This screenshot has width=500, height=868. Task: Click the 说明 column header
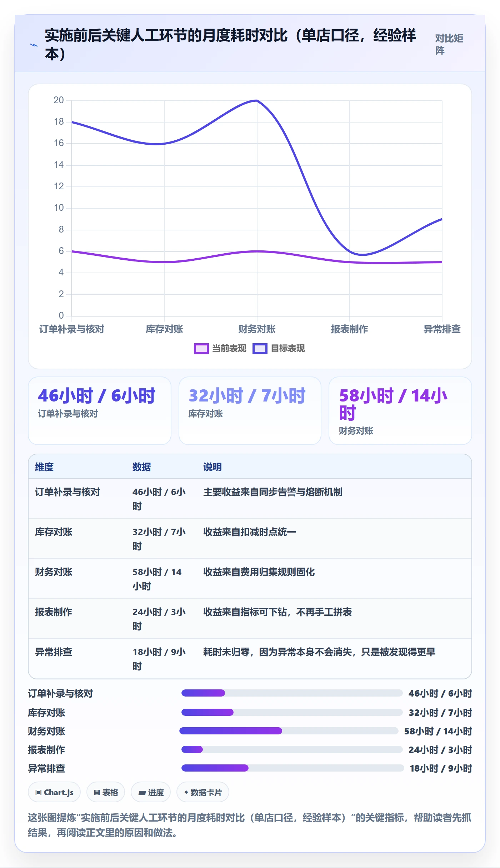212,467
